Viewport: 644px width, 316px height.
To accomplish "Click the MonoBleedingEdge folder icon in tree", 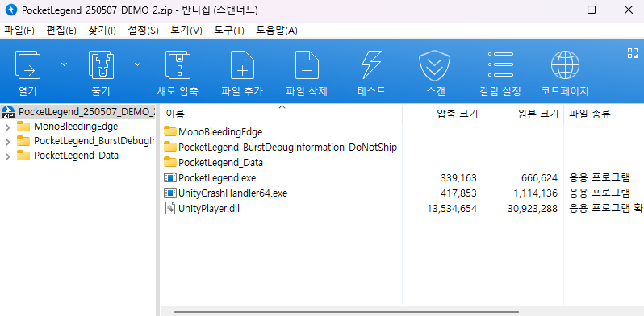I will pyautogui.click(x=23, y=127).
